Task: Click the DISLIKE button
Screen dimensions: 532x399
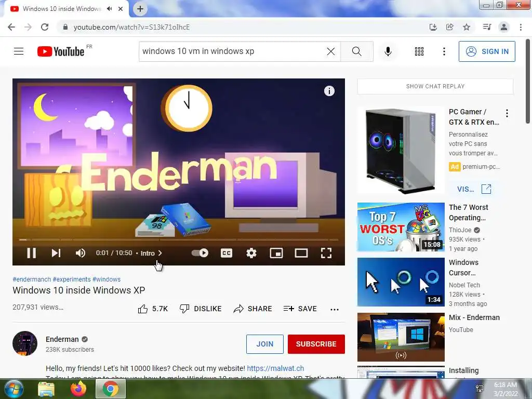Action: (201, 309)
